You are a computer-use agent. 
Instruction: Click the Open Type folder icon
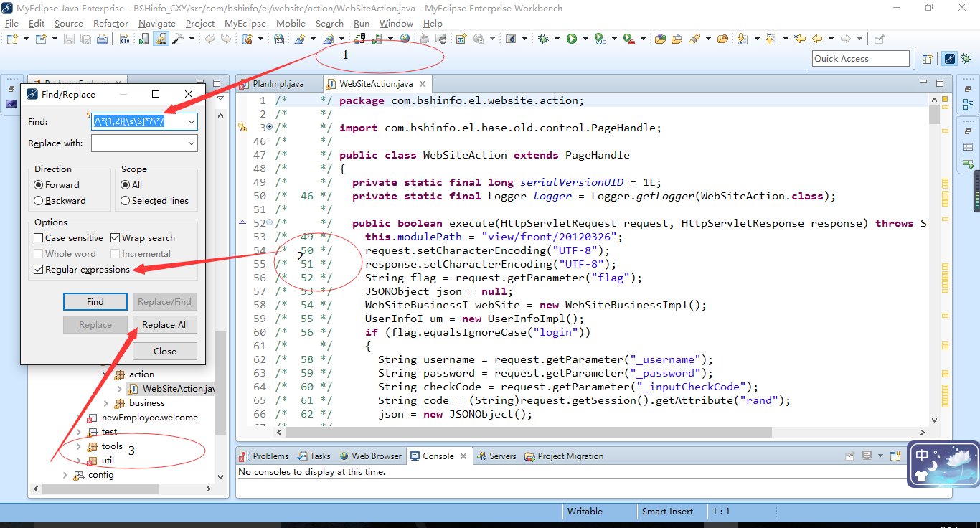click(x=661, y=39)
